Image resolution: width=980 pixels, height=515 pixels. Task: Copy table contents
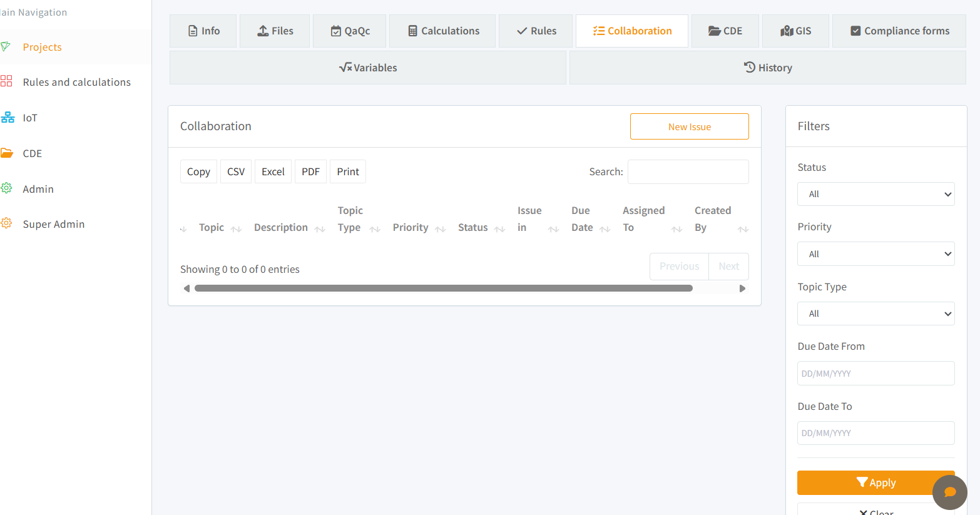pos(198,171)
